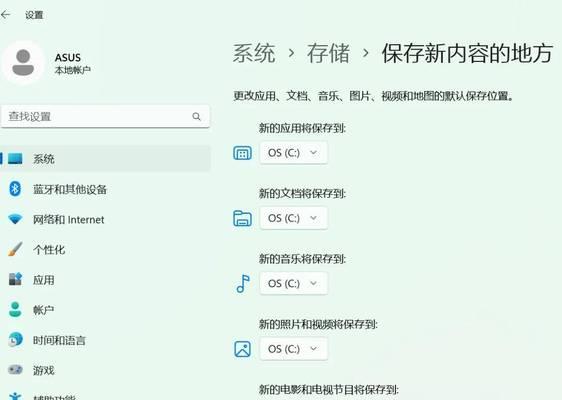Image resolution: width=562 pixels, height=400 pixels.
Task: Click the ASUS user avatar
Action: coord(23,63)
